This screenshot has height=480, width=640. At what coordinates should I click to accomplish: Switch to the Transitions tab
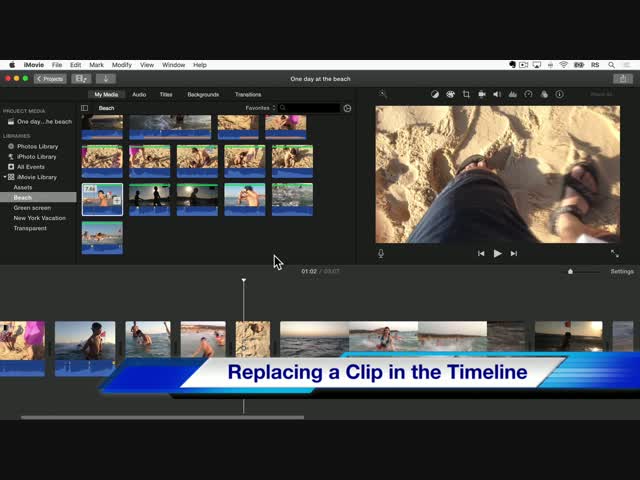click(x=248, y=94)
